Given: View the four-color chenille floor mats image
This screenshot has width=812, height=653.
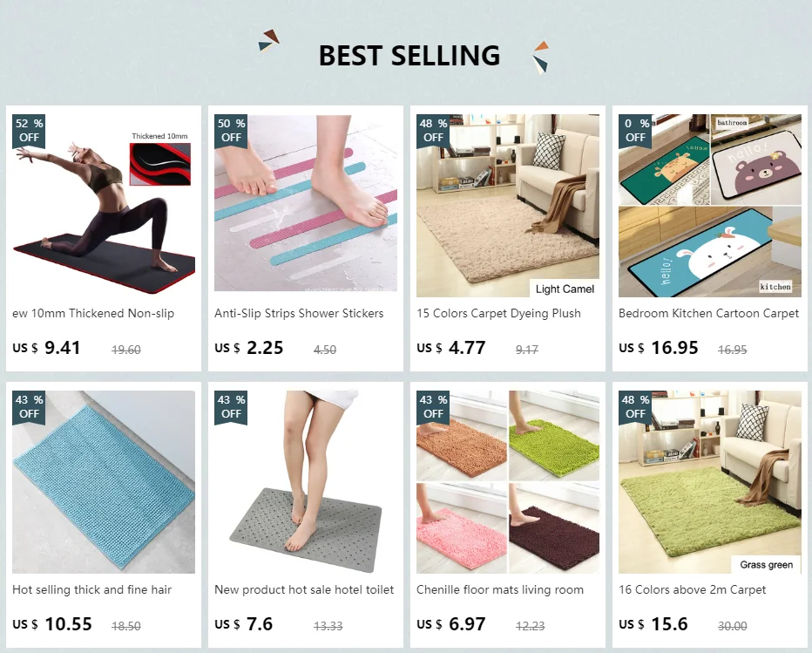Looking at the screenshot, I should click(x=508, y=482).
